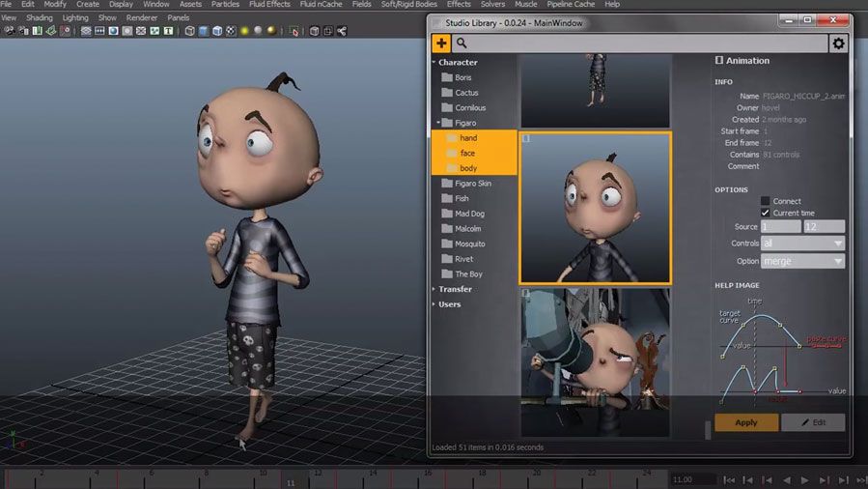This screenshot has height=489, width=868.
Task: Toggle the viewport grid icon
Action: (x=86, y=31)
